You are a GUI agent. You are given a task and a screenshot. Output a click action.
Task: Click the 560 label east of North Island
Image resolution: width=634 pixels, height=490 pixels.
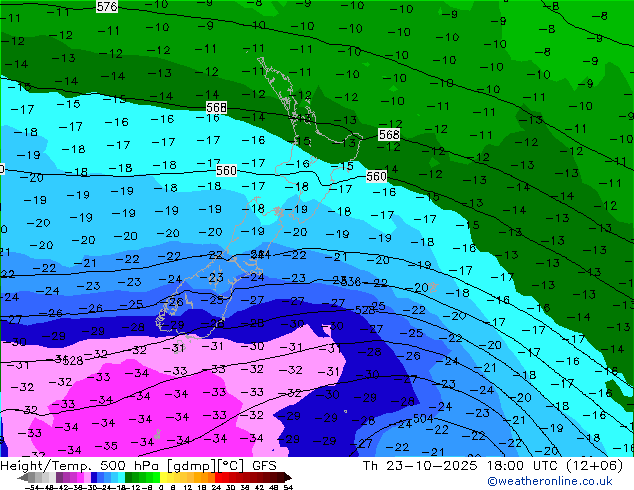(x=376, y=176)
